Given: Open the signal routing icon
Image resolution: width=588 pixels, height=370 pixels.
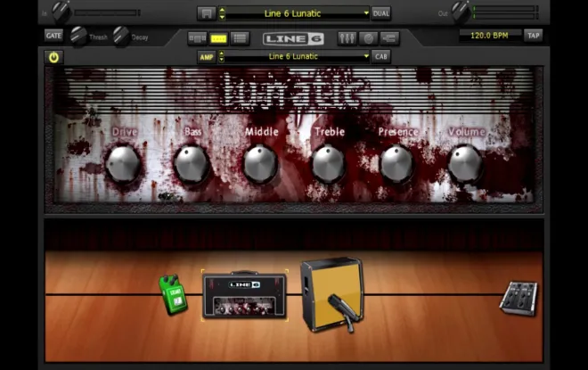Looking at the screenshot, I should (x=389, y=38).
